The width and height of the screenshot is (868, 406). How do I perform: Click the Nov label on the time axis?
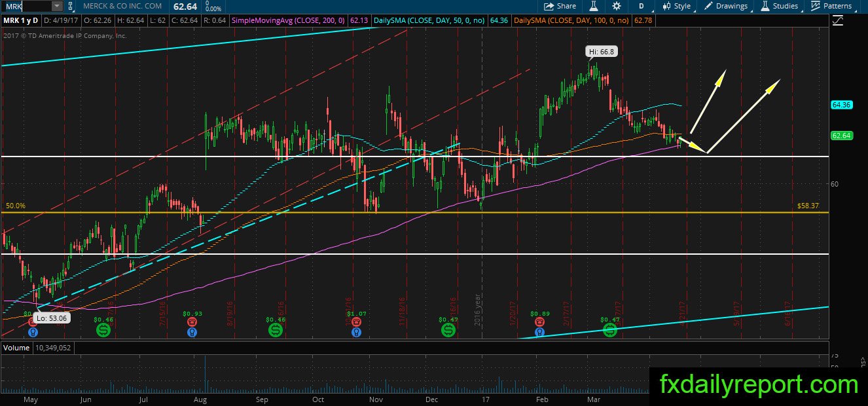[376, 398]
